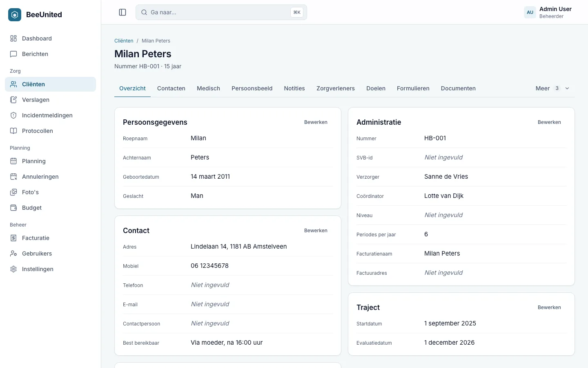Click the Planning calendar icon
Viewport: 588px width, 368px height.
[x=13, y=161]
